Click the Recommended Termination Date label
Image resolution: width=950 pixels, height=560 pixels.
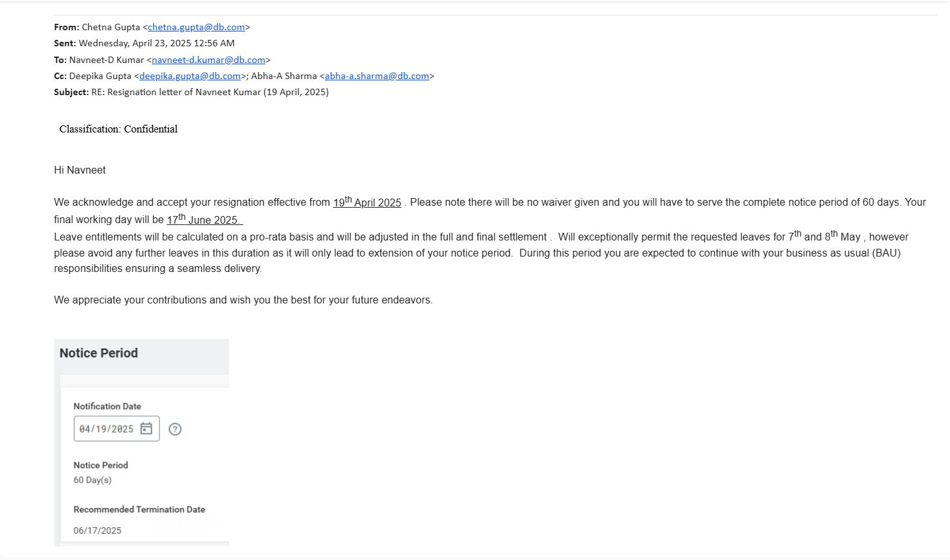point(139,509)
